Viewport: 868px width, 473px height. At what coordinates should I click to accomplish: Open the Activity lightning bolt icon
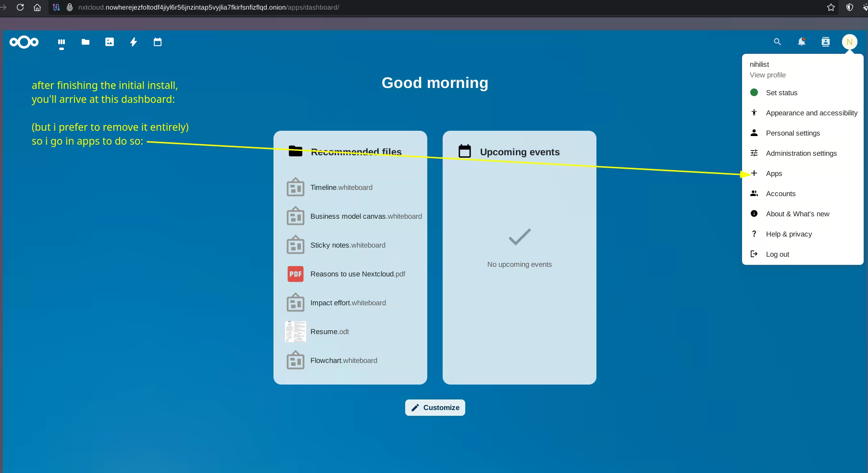tap(134, 42)
